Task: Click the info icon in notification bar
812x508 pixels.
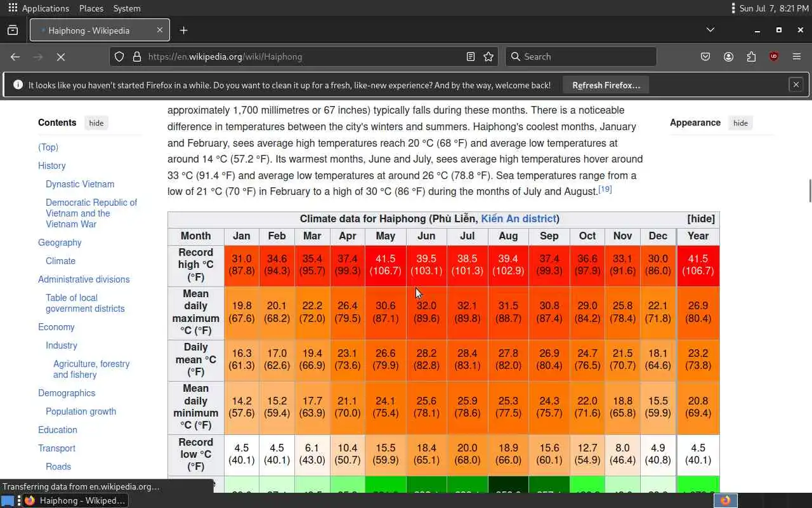Action: [x=18, y=84]
